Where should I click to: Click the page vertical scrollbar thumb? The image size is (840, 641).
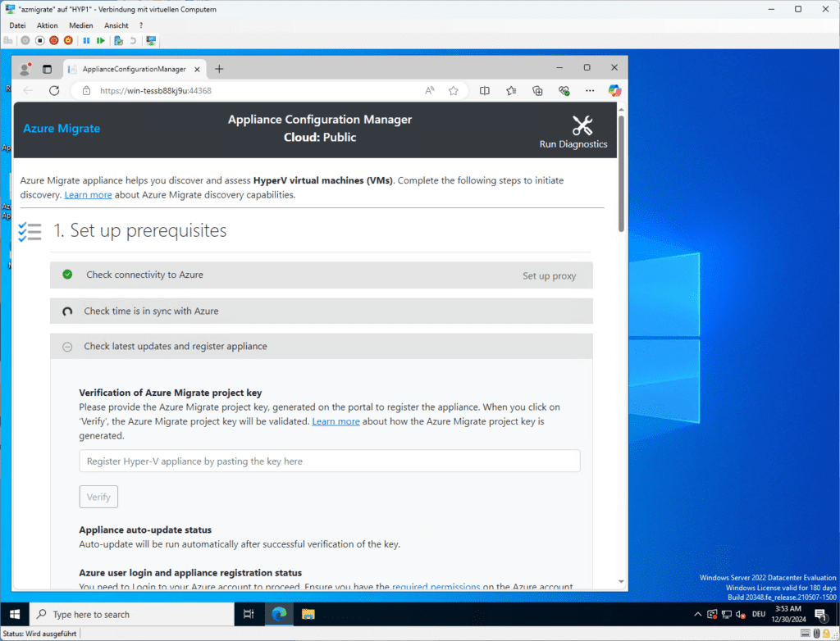coord(622,172)
